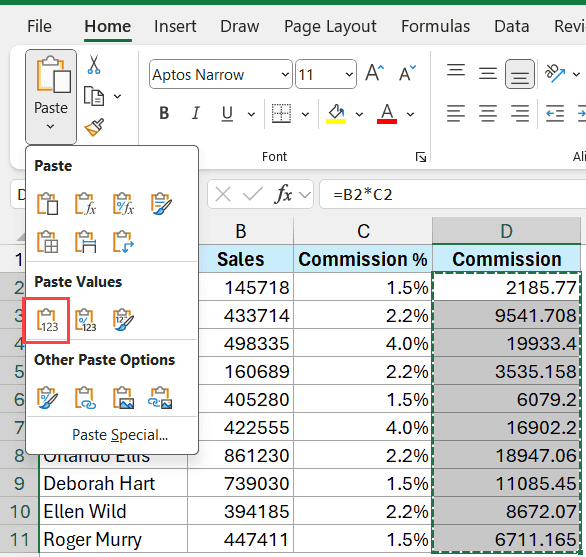Pick the Transpose paste icon
Screen dimensions: 586x557
point(123,242)
